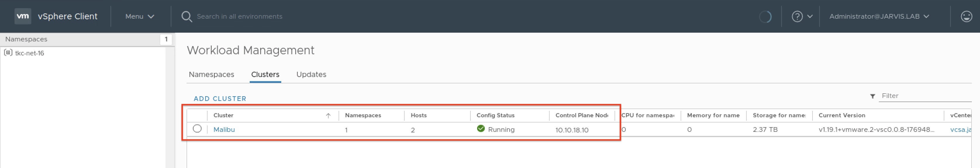Open the help question mark icon
The height and width of the screenshot is (168, 980).
(797, 16)
